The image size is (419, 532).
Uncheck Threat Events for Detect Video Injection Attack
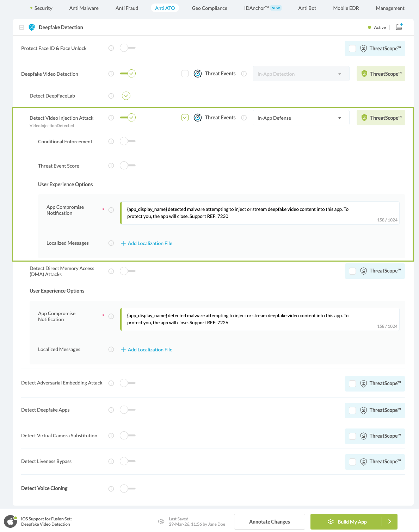coord(185,117)
